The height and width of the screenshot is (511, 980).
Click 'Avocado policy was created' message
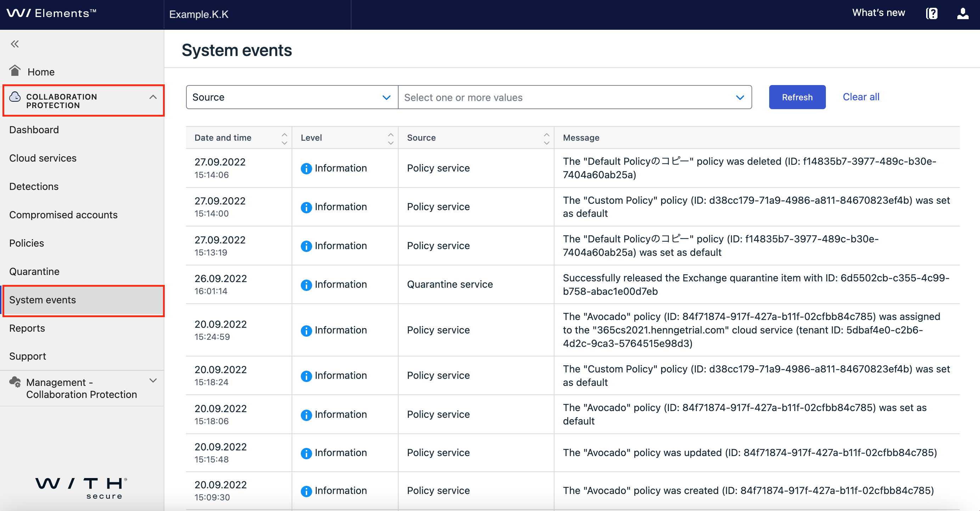[748, 490]
